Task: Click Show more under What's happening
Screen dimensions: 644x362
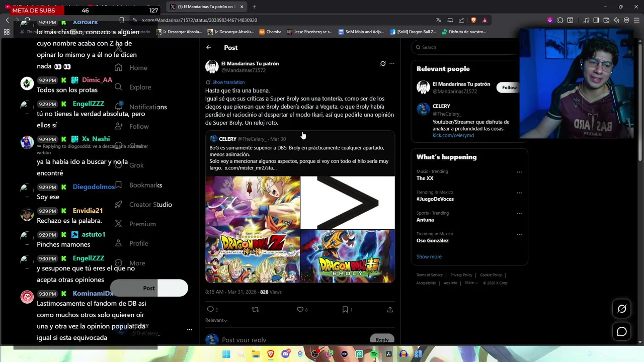Action: (429, 256)
